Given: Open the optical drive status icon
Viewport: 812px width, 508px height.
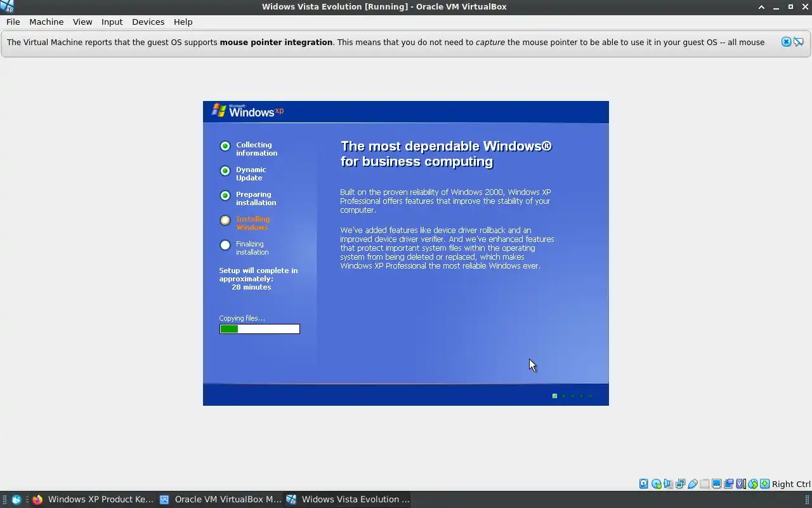Looking at the screenshot, I should click(x=657, y=484).
